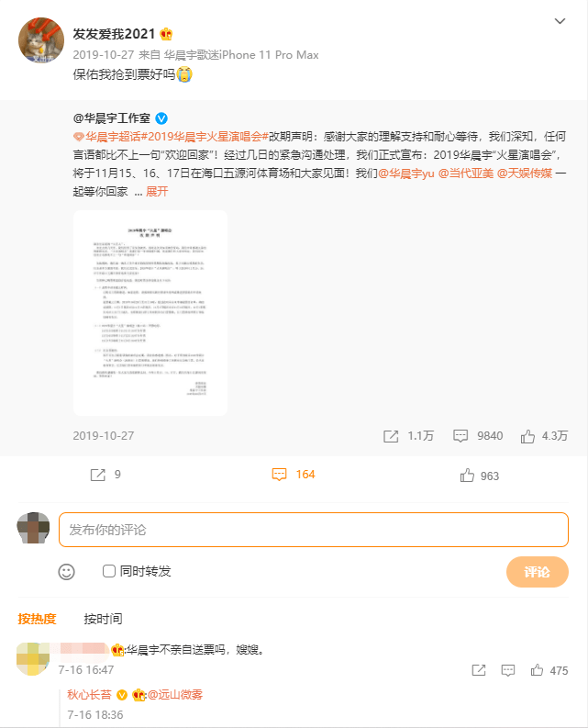Expand full post text with 展开
This screenshot has height=728, width=588.
click(157, 191)
